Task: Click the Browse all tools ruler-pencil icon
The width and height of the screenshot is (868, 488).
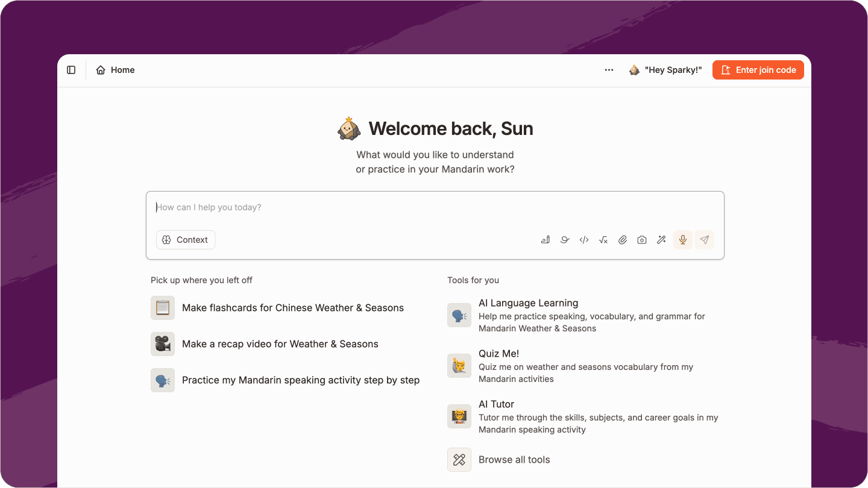Action: [459, 460]
